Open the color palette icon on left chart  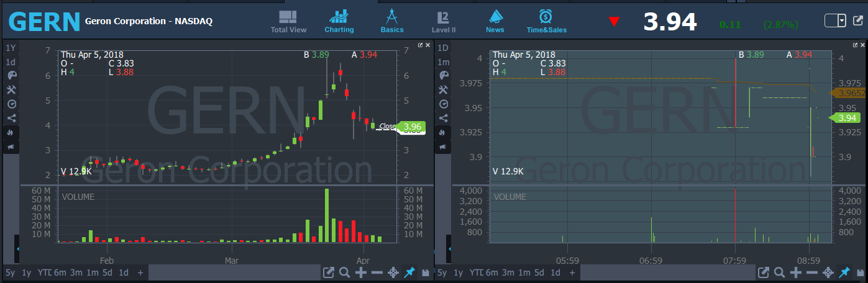pyautogui.click(x=11, y=76)
